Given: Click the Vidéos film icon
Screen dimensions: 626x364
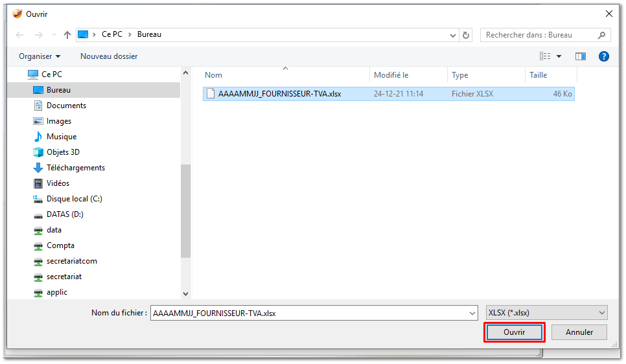Looking at the screenshot, I should tap(38, 183).
